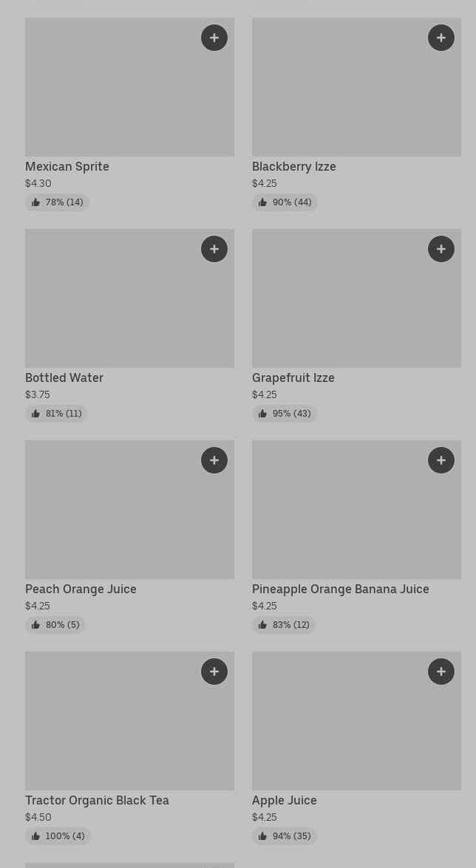Viewport: 476px width, 868px height.
Task: Add Peach Orange Juice to order
Action: 214,460
